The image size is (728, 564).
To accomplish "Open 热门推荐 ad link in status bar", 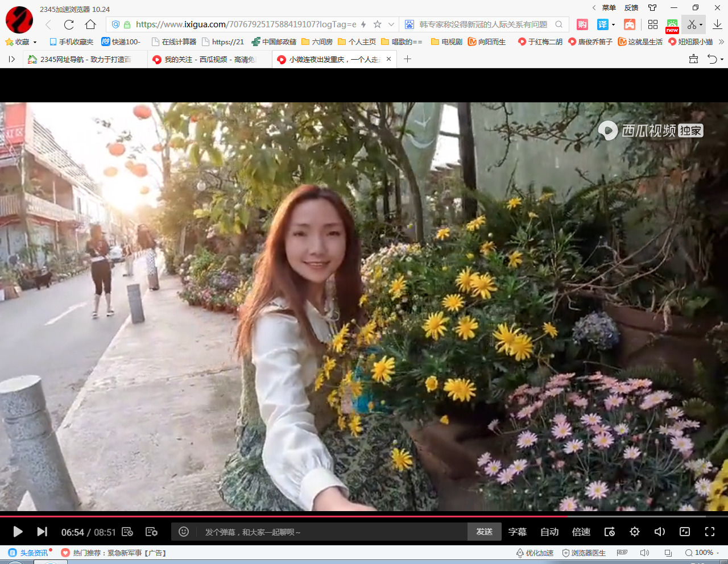I will pos(114,553).
